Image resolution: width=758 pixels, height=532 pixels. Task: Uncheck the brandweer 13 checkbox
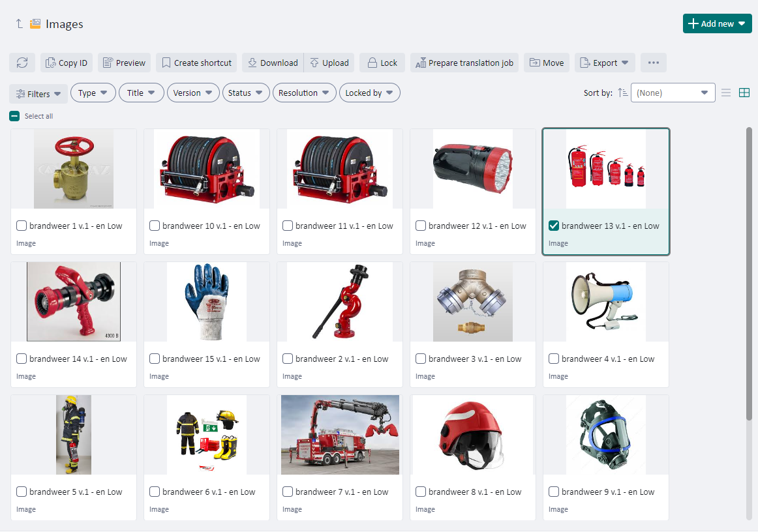tap(554, 226)
